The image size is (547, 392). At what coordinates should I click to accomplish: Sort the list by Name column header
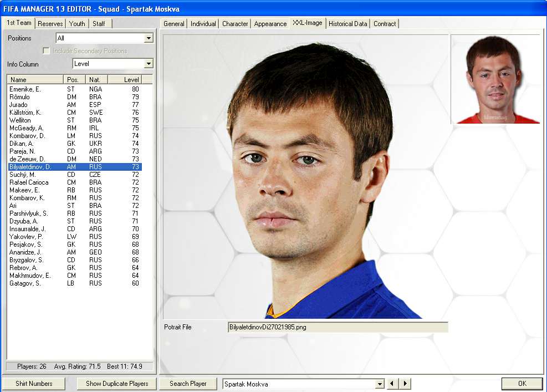(x=35, y=80)
